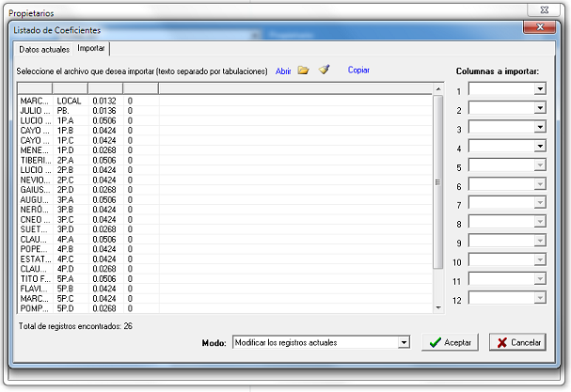Click the clear brush icon

point(324,71)
